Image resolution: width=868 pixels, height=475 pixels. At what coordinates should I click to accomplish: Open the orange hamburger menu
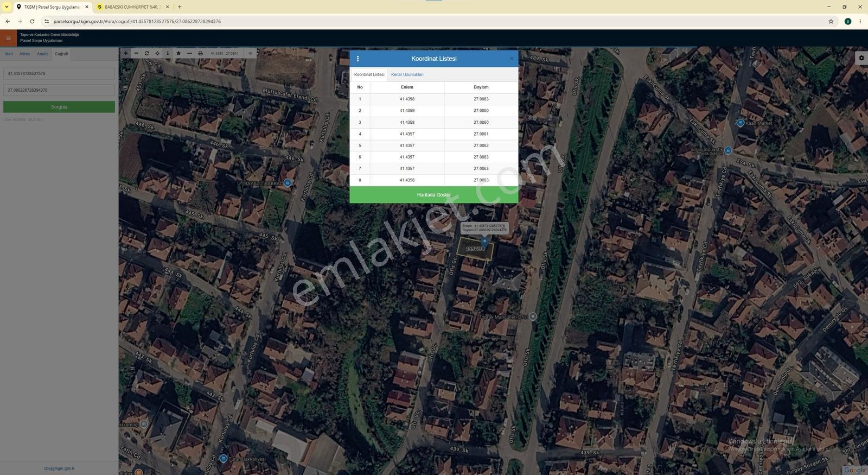tap(8, 38)
